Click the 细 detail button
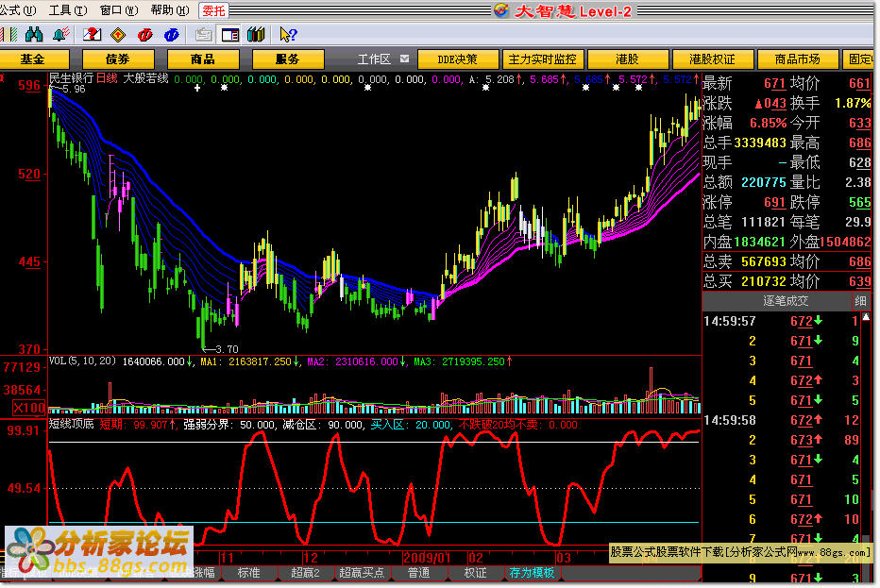 (860, 301)
